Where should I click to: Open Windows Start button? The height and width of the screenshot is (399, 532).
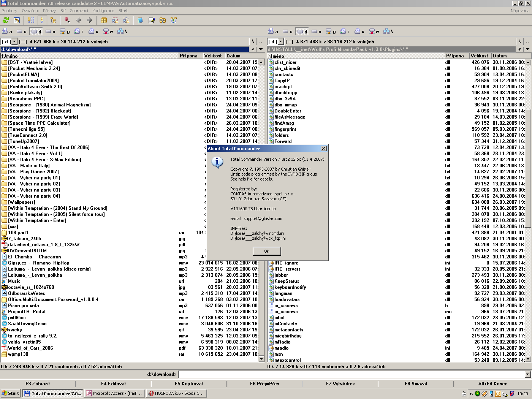click(x=11, y=393)
